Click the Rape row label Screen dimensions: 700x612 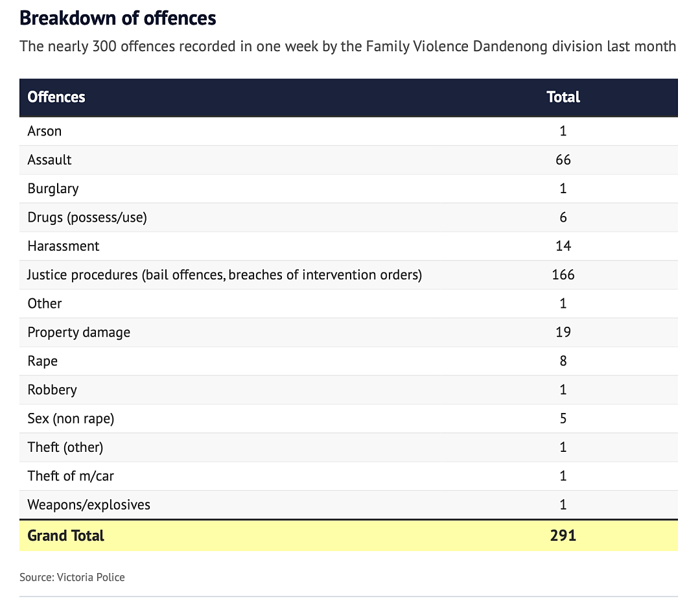coord(42,361)
